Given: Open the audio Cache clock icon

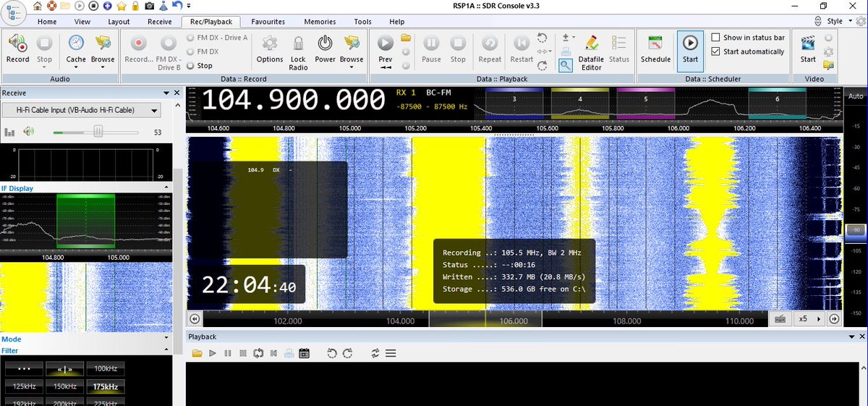Looking at the screenshot, I should click(x=76, y=43).
